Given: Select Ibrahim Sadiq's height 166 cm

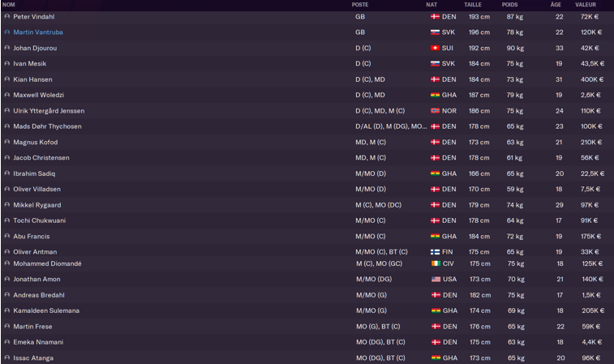Looking at the screenshot, I should 479,173.
